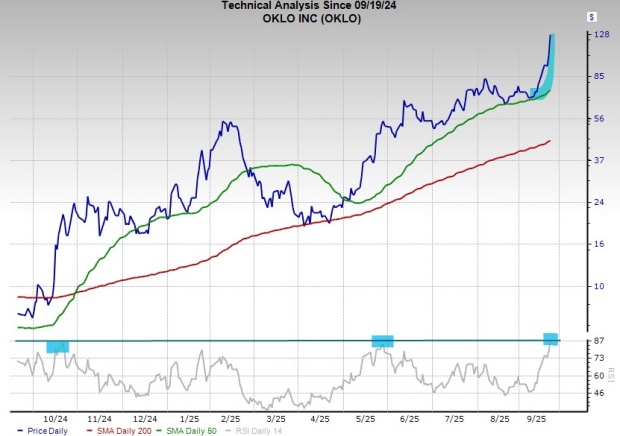
Task: Click the RSI highlight box near 9/25
Action: [x=550, y=338]
